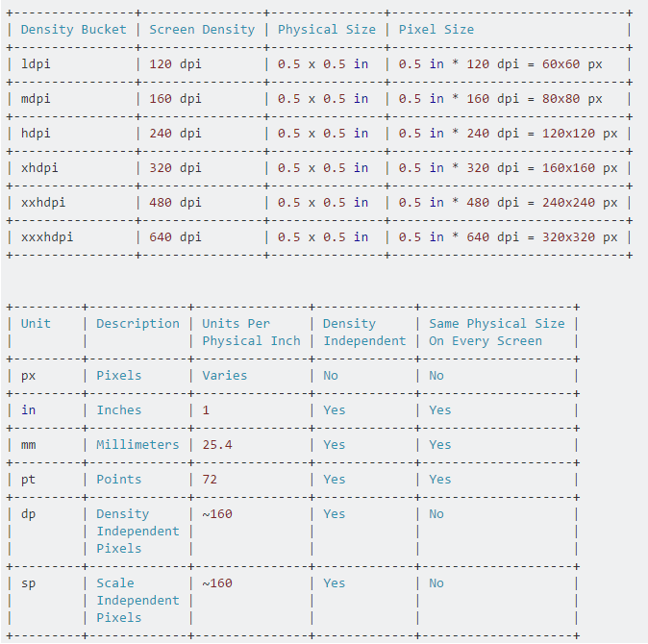This screenshot has width=648, height=644.
Task: Click the 'Unit' column header
Action: click(36, 324)
